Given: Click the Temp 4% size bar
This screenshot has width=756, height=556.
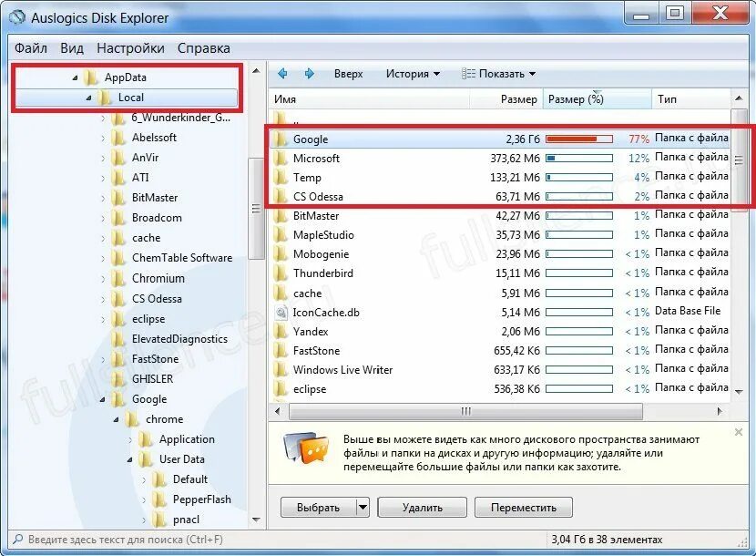Looking at the screenshot, I should 579,178.
